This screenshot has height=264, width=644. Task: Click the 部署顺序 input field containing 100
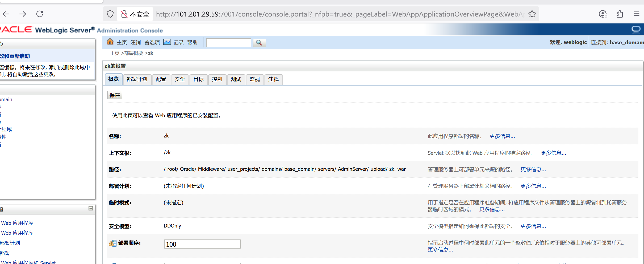202,244
